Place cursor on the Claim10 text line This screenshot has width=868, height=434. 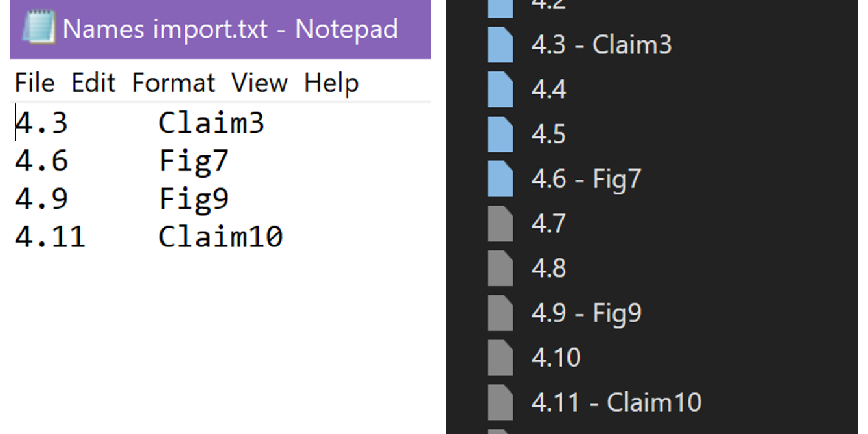click(220, 237)
